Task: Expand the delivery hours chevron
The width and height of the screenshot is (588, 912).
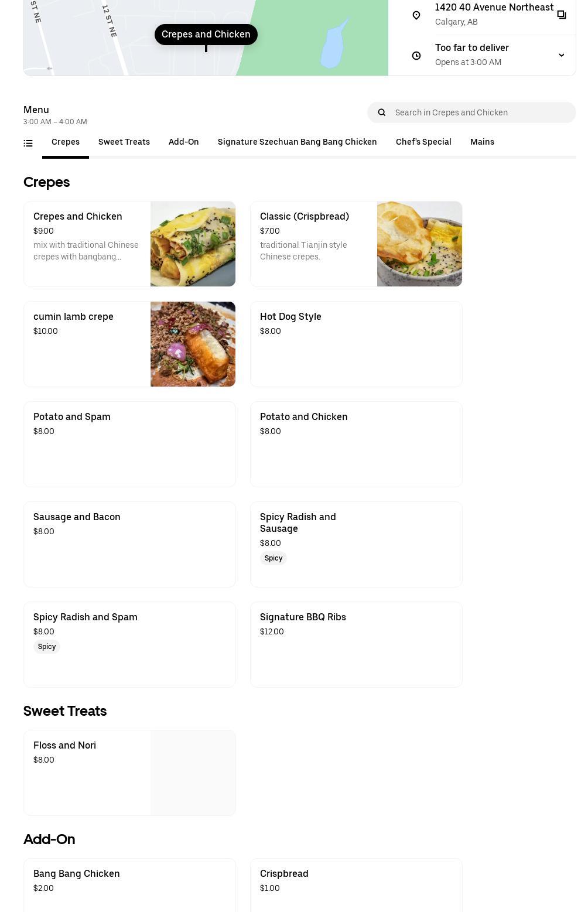Action: point(561,56)
